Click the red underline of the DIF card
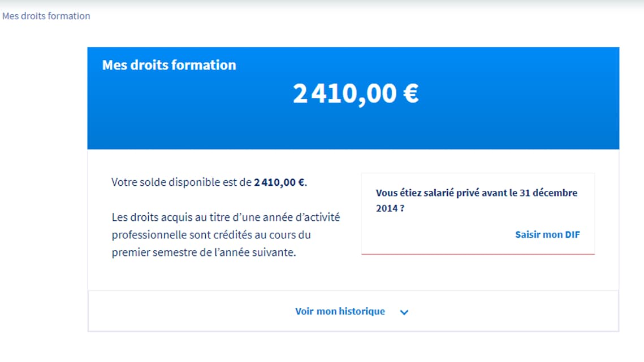 478,254
